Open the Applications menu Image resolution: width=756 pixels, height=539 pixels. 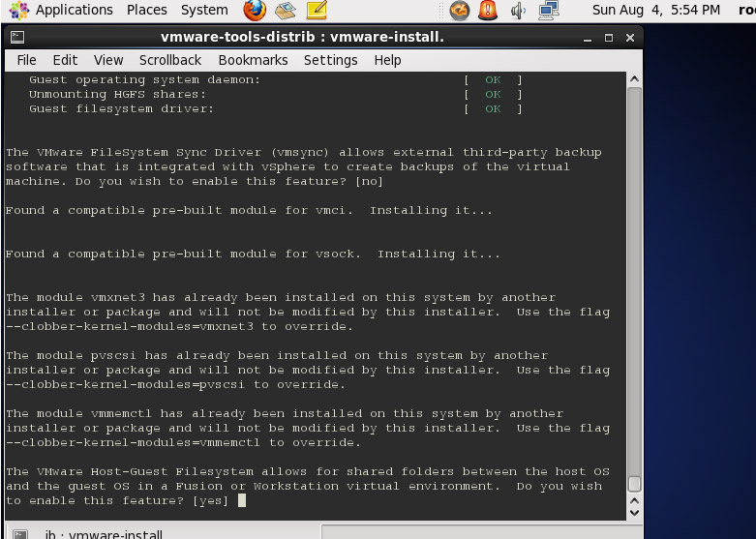[75, 10]
